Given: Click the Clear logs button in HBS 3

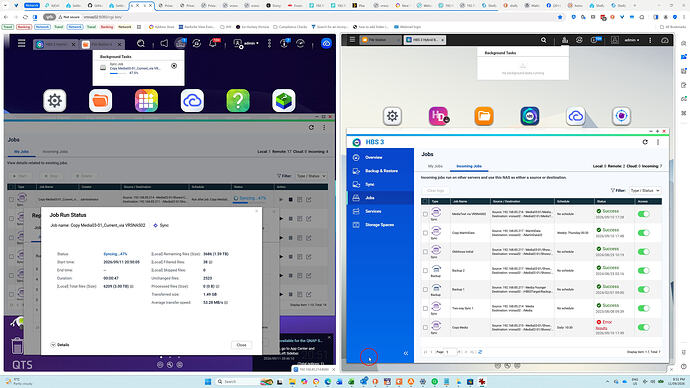Looking at the screenshot, I should [436, 190].
